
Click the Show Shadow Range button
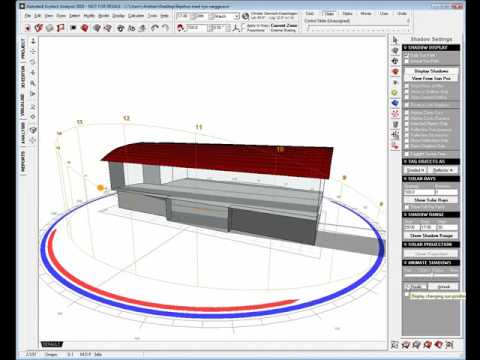click(431, 236)
